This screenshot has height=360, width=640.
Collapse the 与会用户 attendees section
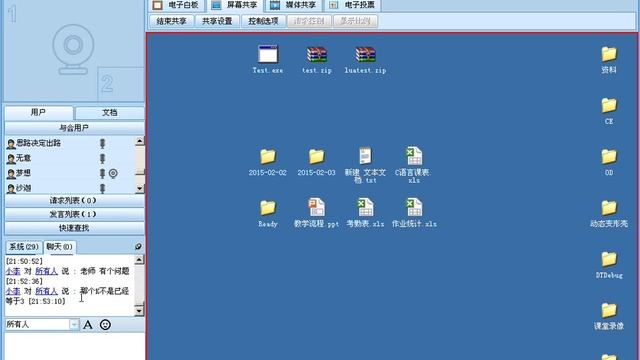pos(74,128)
